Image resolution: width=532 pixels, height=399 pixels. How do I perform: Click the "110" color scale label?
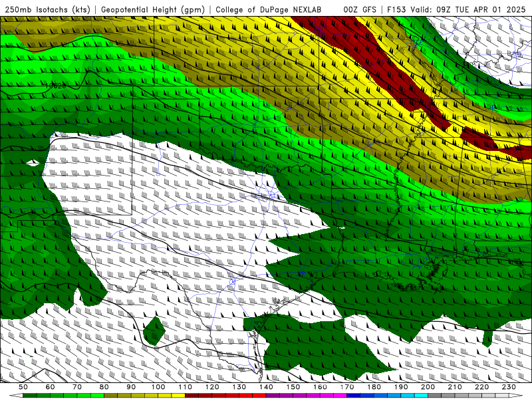click(186, 387)
